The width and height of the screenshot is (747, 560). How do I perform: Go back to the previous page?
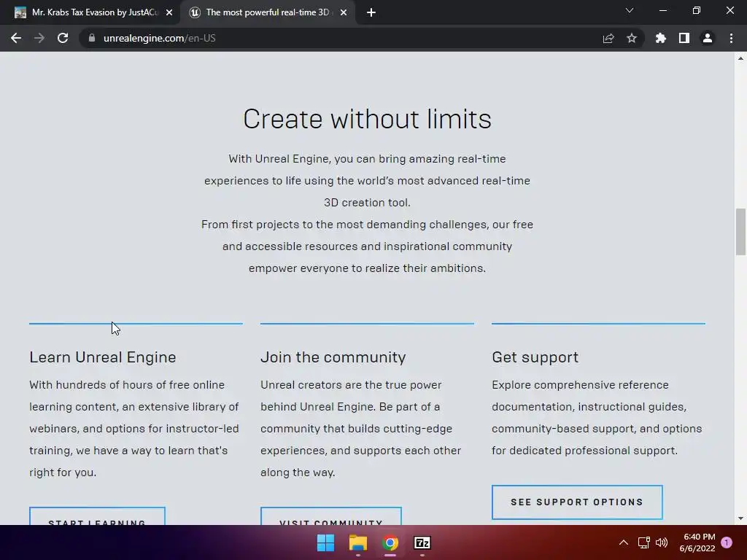(x=16, y=38)
